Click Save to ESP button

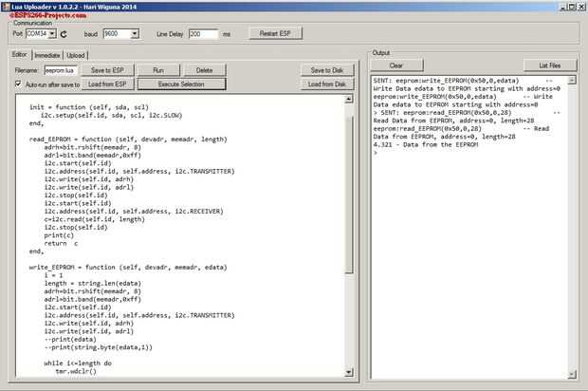107,70
